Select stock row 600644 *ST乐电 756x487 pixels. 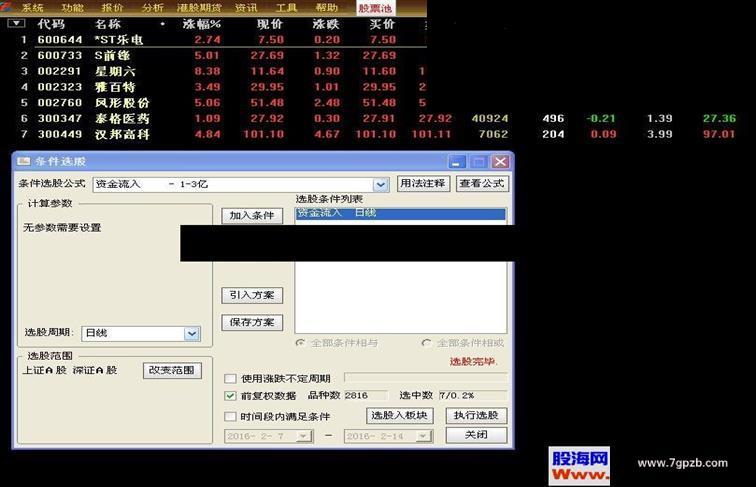pos(213,40)
